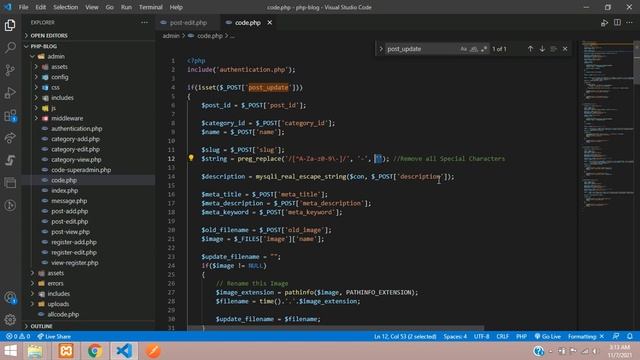
Task: Close the code.php tab
Action: pos(269,22)
